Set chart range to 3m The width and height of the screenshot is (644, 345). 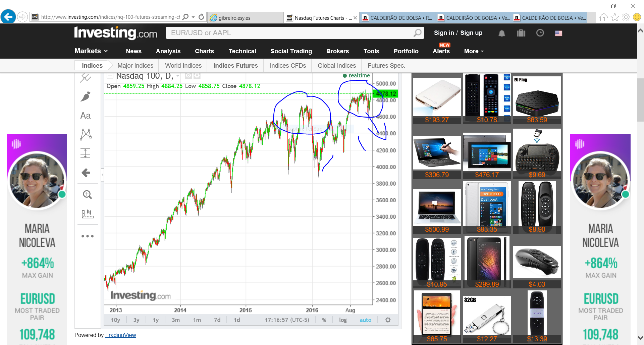[x=176, y=320]
